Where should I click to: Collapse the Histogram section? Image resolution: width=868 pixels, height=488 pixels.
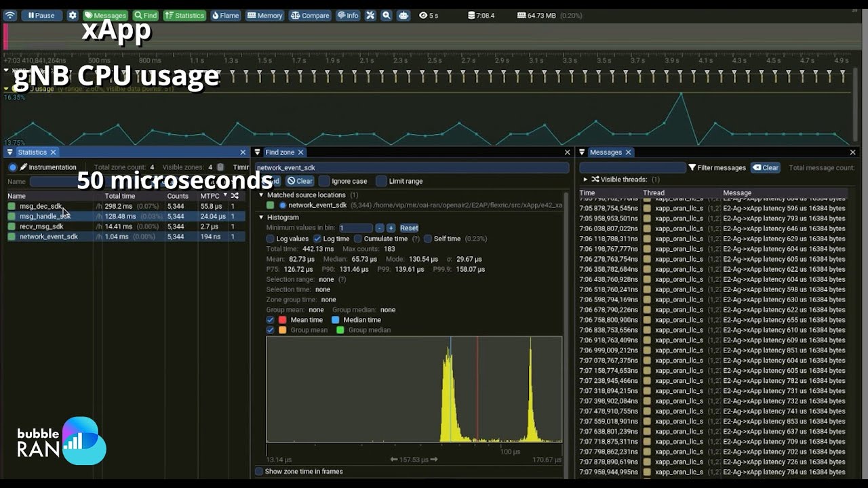261,218
